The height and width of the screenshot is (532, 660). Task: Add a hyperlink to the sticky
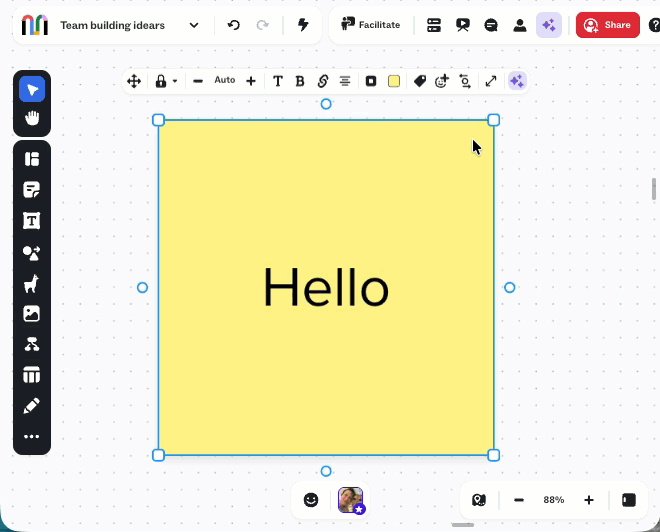[x=323, y=81]
